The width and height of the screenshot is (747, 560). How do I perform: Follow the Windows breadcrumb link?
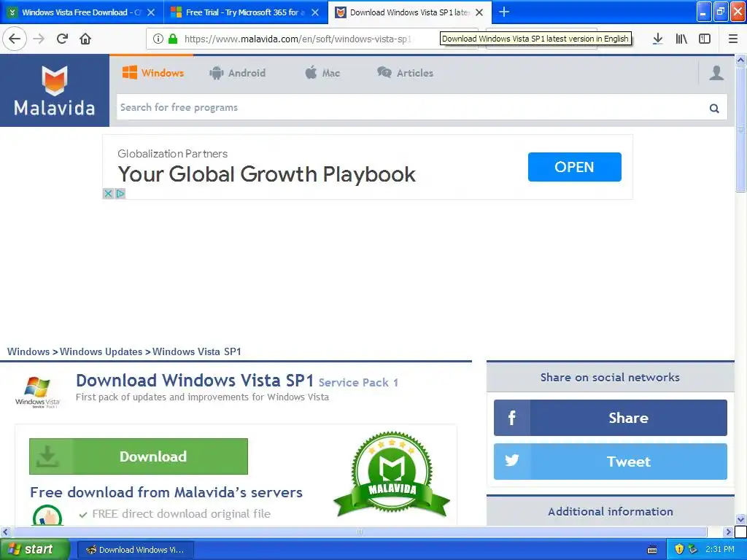(x=28, y=351)
